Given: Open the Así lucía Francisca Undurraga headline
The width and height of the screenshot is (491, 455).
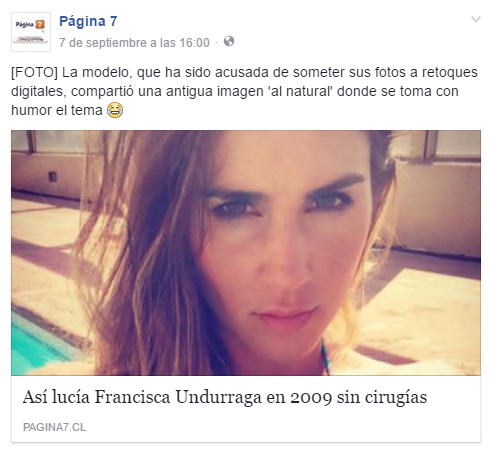Looking at the screenshot, I should [x=225, y=397].
